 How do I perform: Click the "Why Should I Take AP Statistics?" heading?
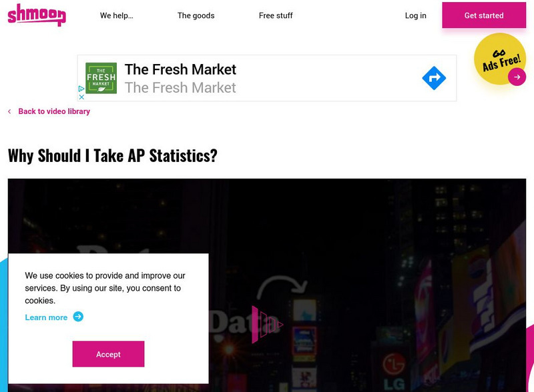pos(112,156)
